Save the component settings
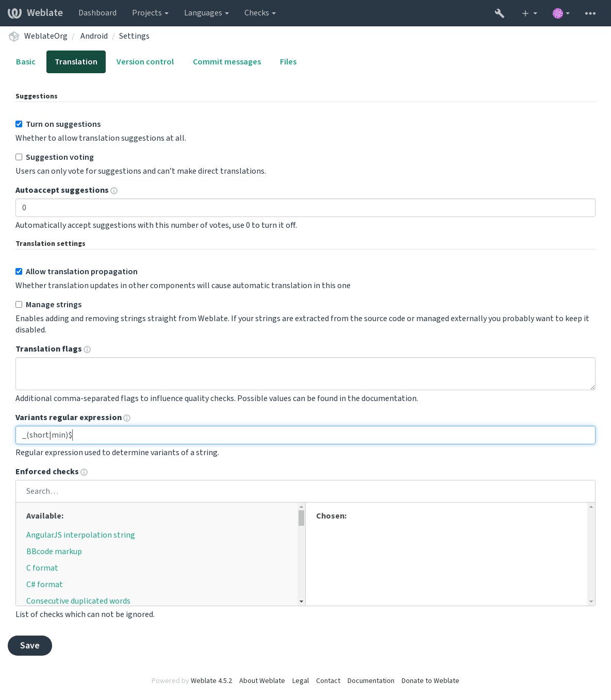This screenshot has width=611, height=700. click(30, 645)
